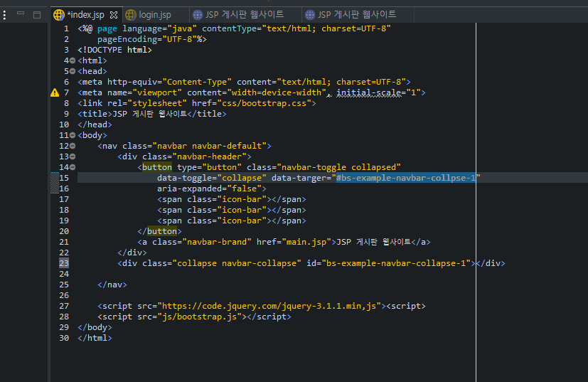This screenshot has height=382, width=588.
Task: Click the main.jsp href value on line 21
Action: [x=306, y=242]
